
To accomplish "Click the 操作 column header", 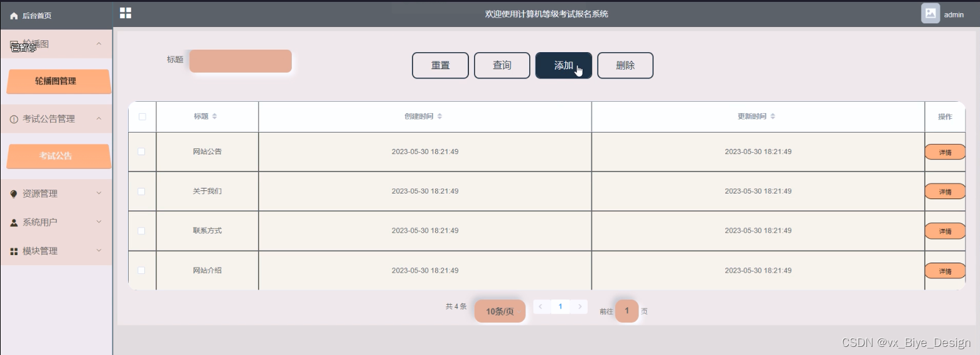I will (x=945, y=117).
